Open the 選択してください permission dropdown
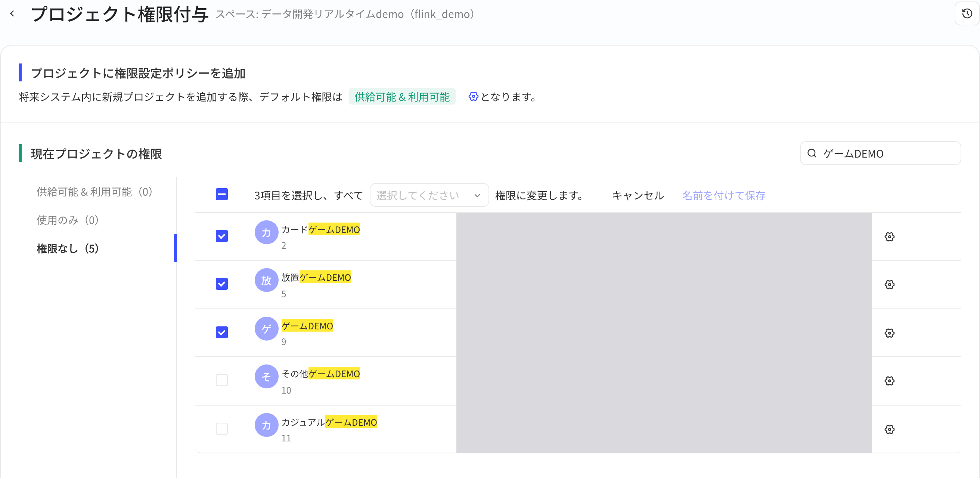980x478 pixels. (x=429, y=195)
